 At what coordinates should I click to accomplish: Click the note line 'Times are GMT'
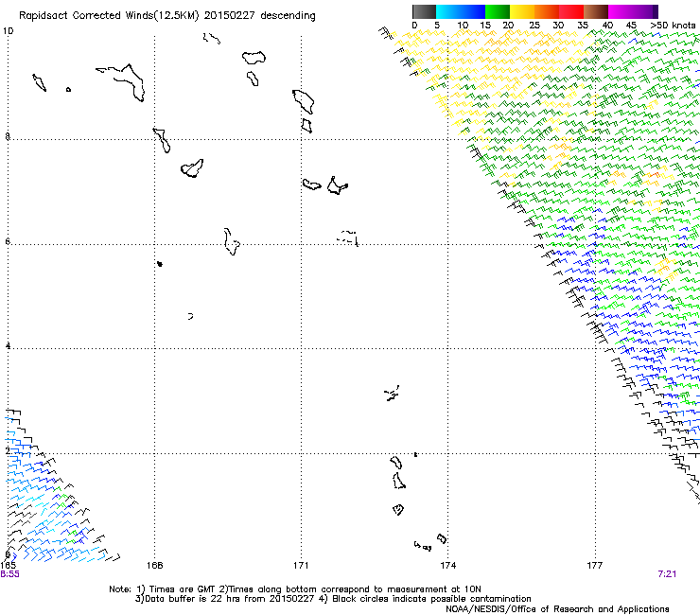pyautogui.click(x=183, y=589)
